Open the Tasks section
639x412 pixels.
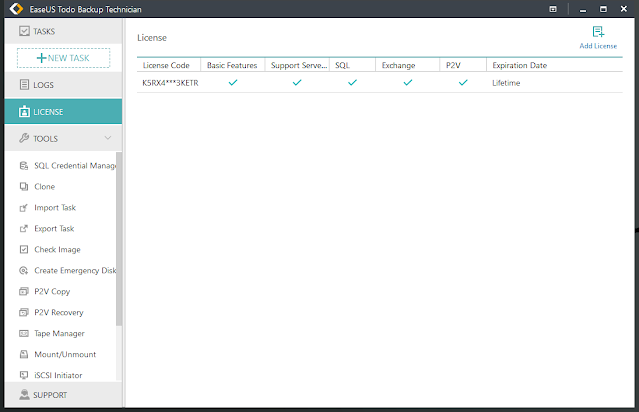point(63,31)
